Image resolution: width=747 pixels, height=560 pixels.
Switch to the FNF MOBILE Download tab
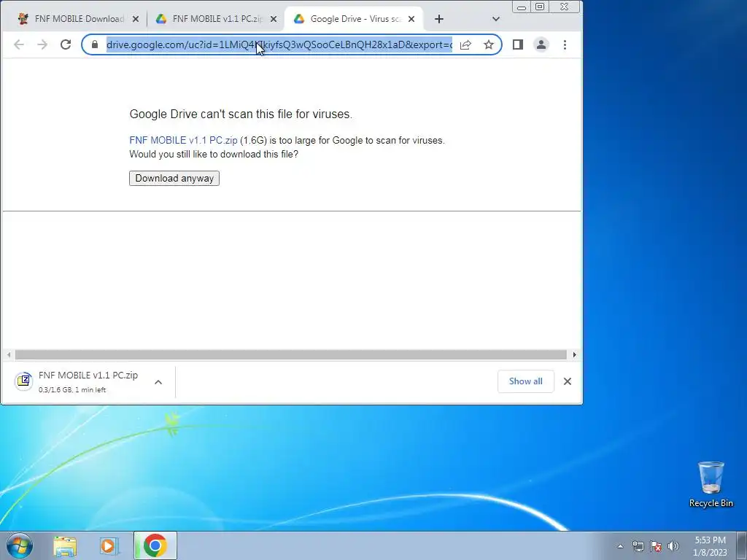[x=79, y=19]
